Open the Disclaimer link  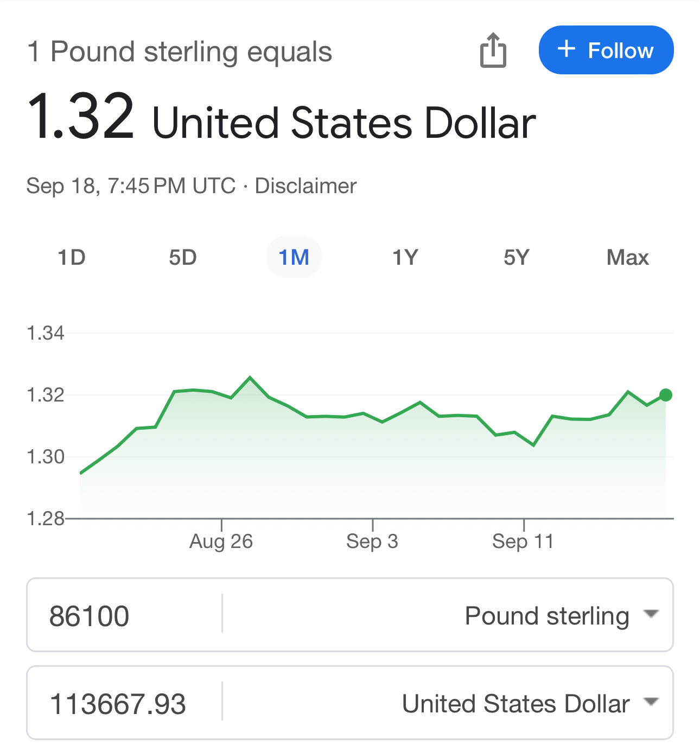(306, 186)
